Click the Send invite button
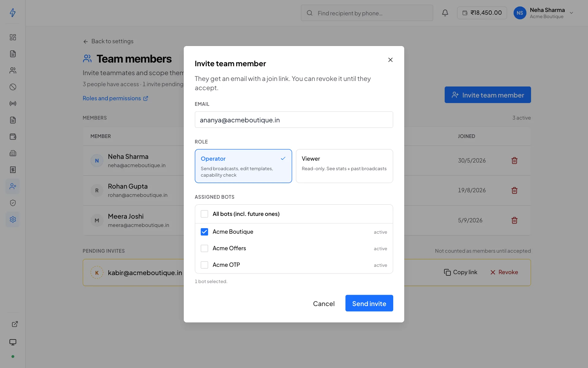Viewport: 588px width, 368px height. tap(369, 303)
